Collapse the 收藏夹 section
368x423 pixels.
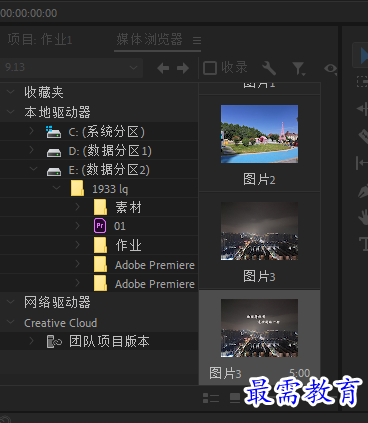tap(10, 92)
